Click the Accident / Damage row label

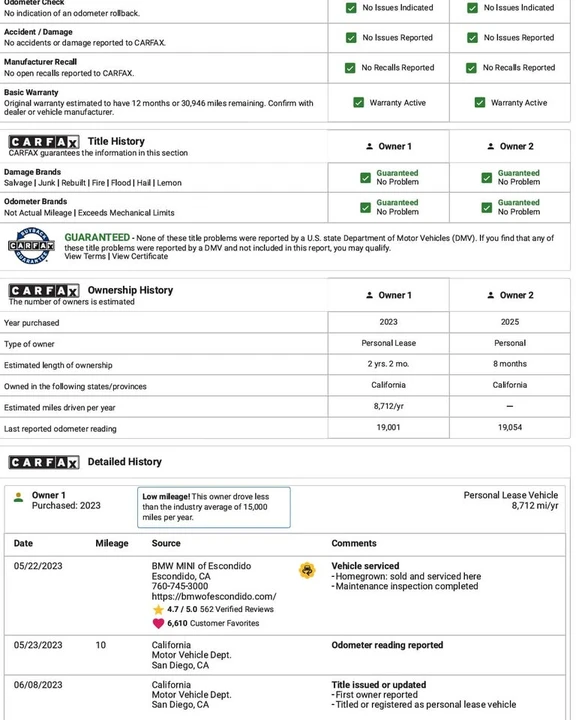(38, 32)
